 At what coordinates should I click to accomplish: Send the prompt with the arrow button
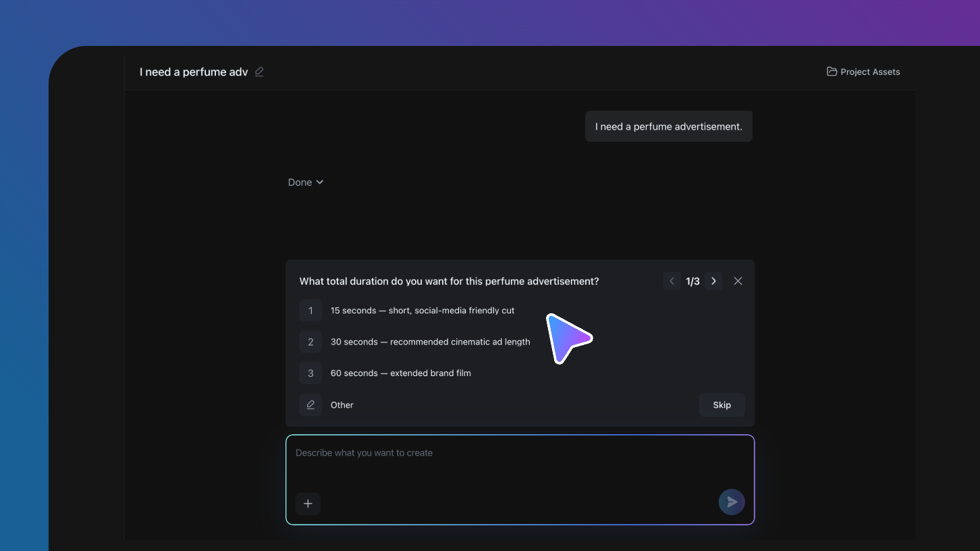[732, 502]
